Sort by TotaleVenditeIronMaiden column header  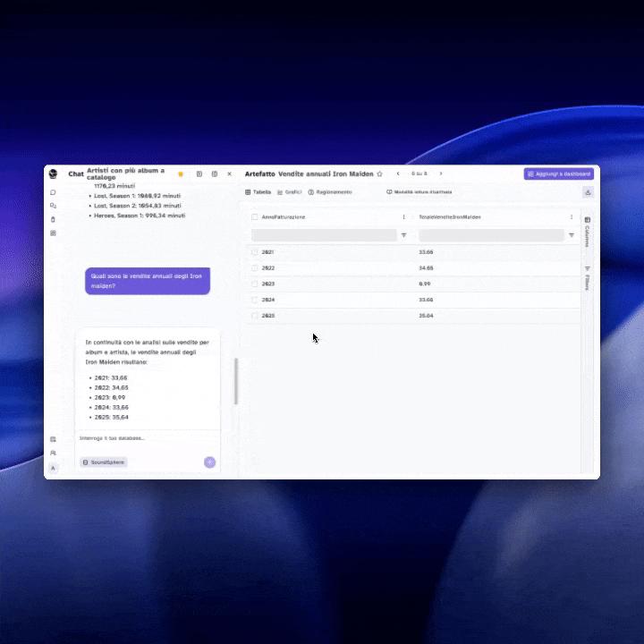point(450,216)
